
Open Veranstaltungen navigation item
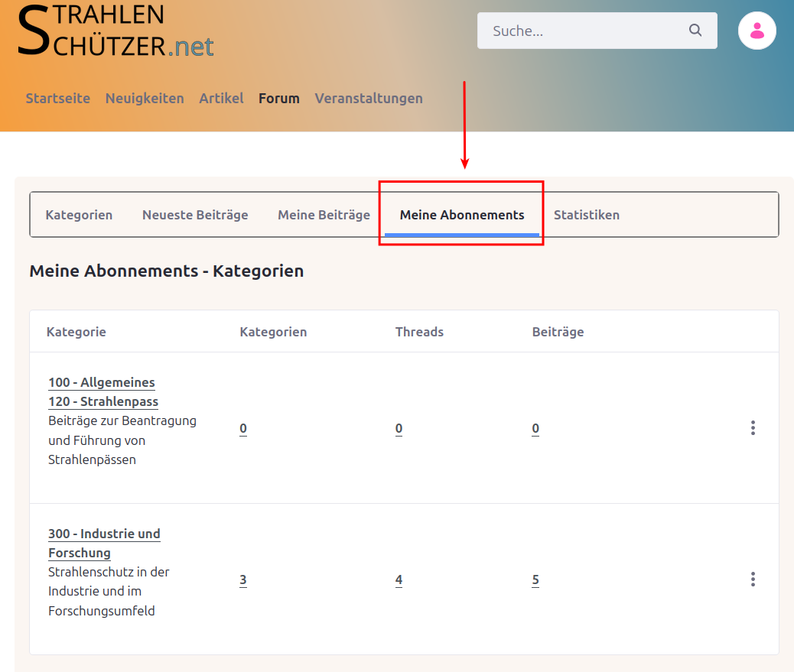369,99
